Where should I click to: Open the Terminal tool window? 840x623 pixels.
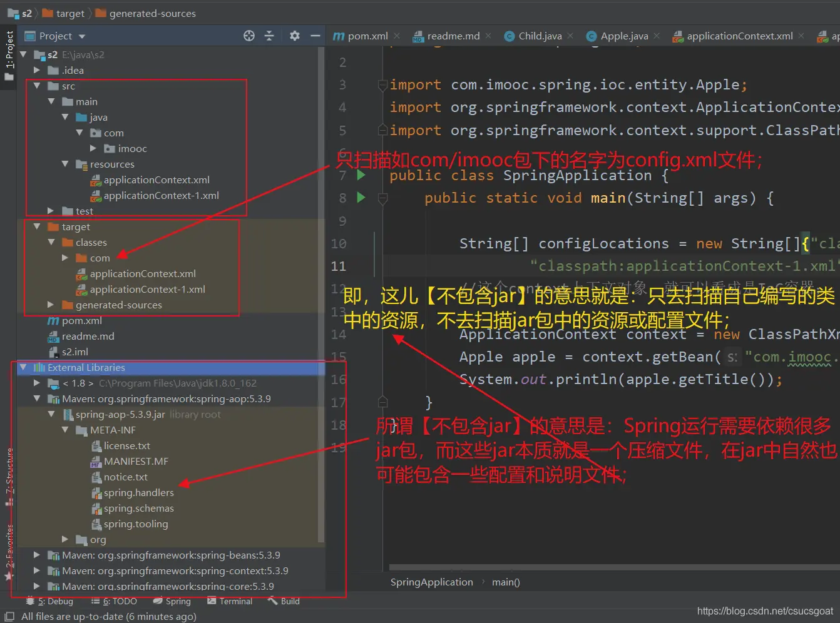pyautogui.click(x=230, y=601)
